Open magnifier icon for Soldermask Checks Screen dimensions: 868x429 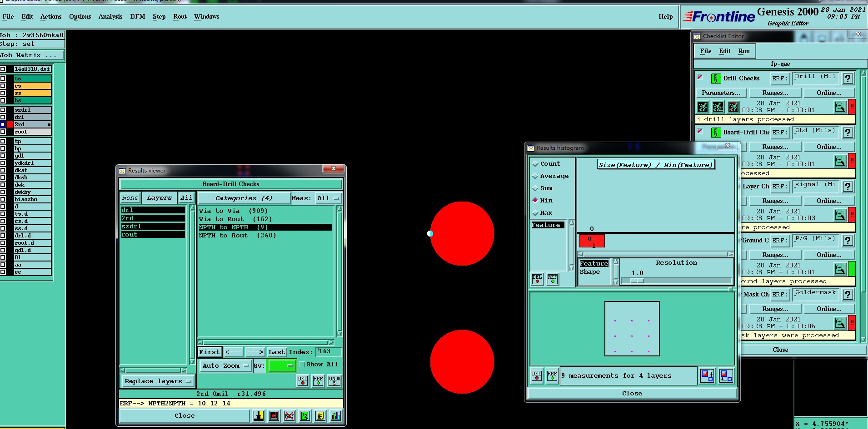[840, 323]
